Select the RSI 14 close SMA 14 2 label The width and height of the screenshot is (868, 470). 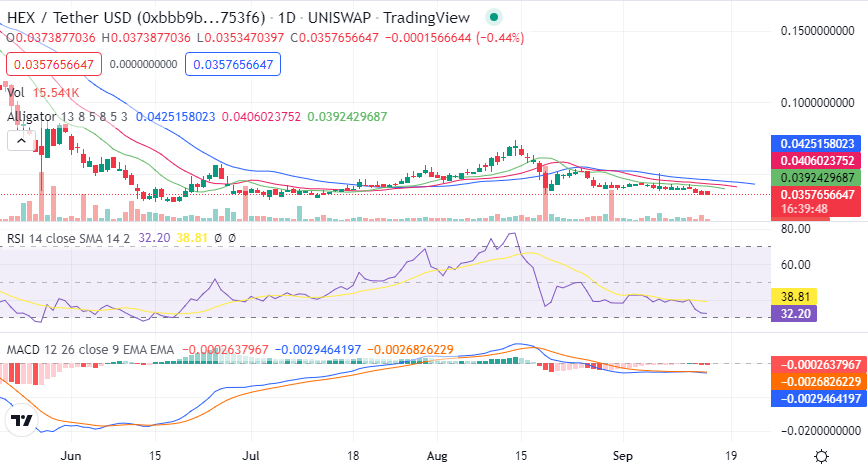point(68,239)
